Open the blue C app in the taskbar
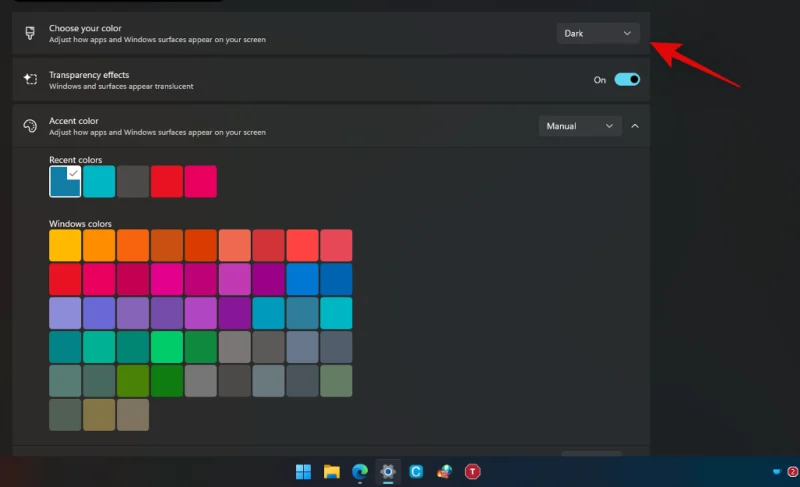 pyautogui.click(x=416, y=472)
